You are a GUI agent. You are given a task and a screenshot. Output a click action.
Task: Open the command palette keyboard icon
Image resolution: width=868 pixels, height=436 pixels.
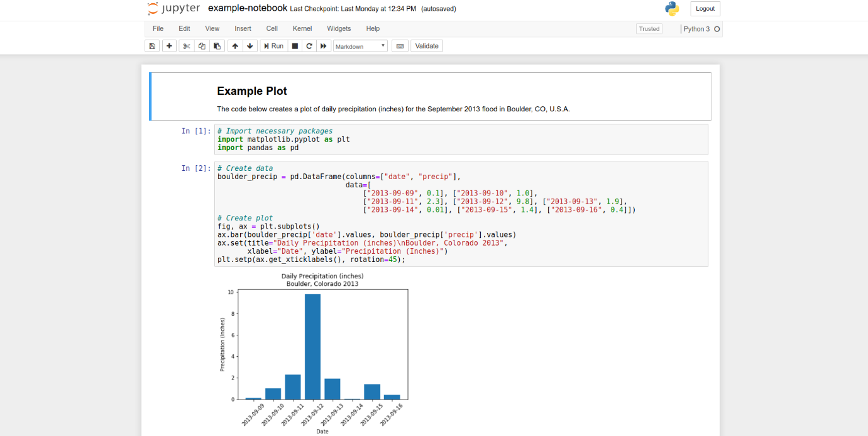pyautogui.click(x=400, y=46)
